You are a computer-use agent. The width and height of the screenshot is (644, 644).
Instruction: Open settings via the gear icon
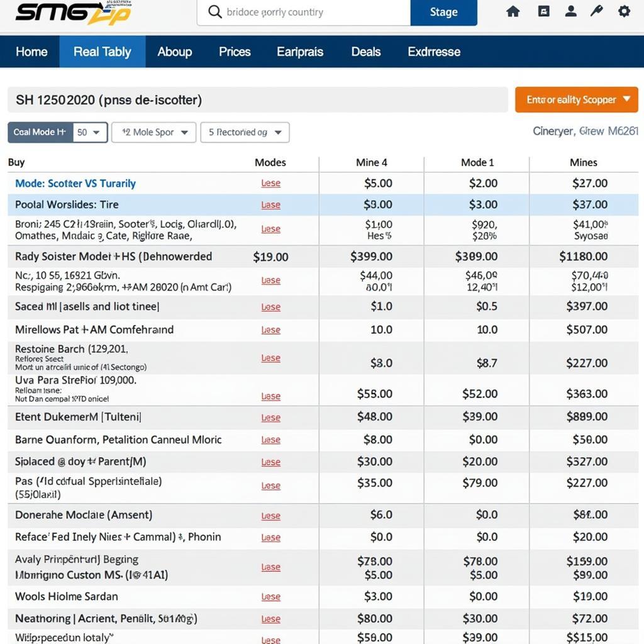(x=624, y=11)
